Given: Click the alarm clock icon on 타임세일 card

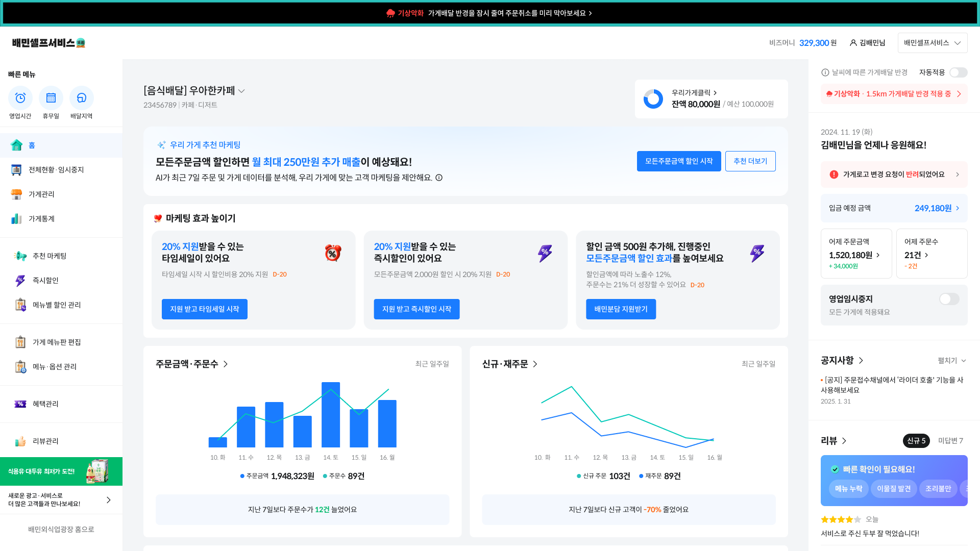Looking at the screenshot, I should 333,253.
